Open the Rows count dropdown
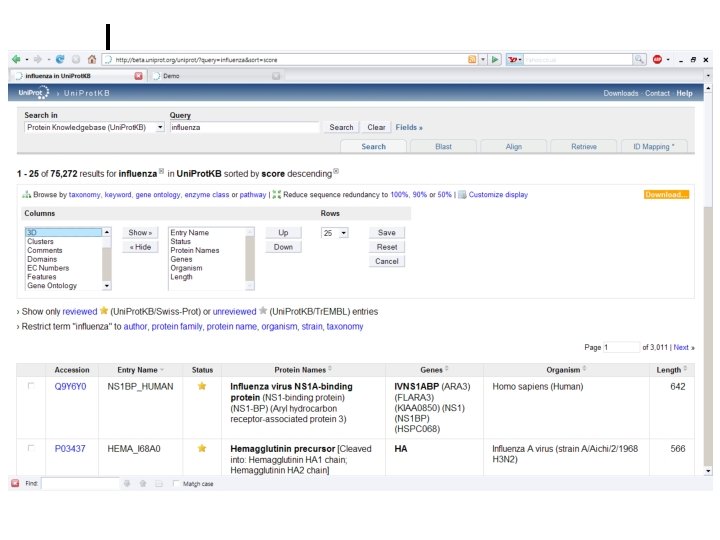 343,233
